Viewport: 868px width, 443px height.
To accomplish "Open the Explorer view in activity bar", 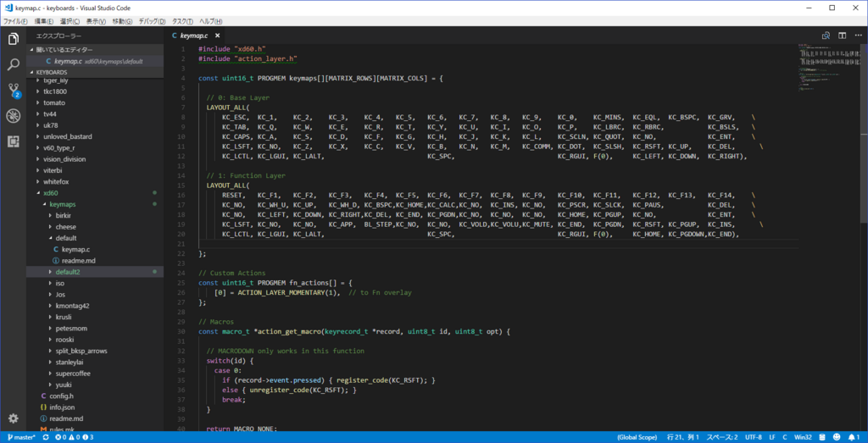I will tap(14, 39).
